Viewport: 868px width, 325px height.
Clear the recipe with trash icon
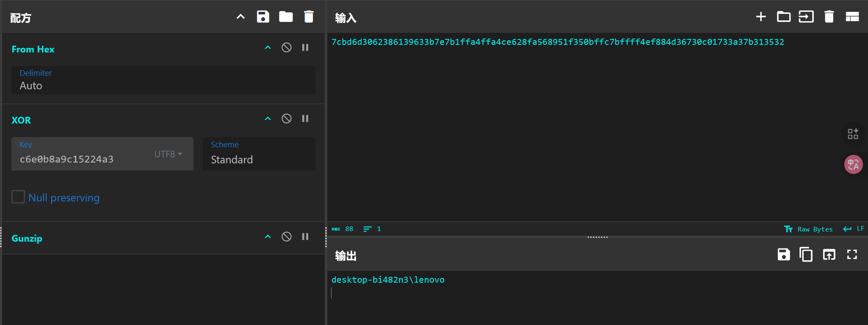point(309,17)
